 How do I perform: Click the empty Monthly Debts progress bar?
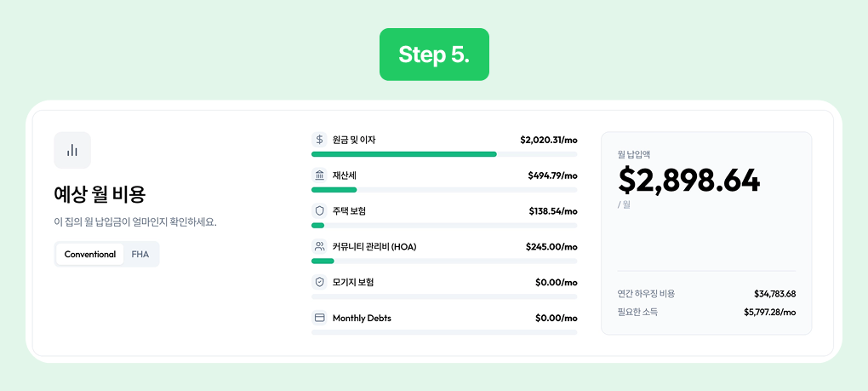(444, 332)
